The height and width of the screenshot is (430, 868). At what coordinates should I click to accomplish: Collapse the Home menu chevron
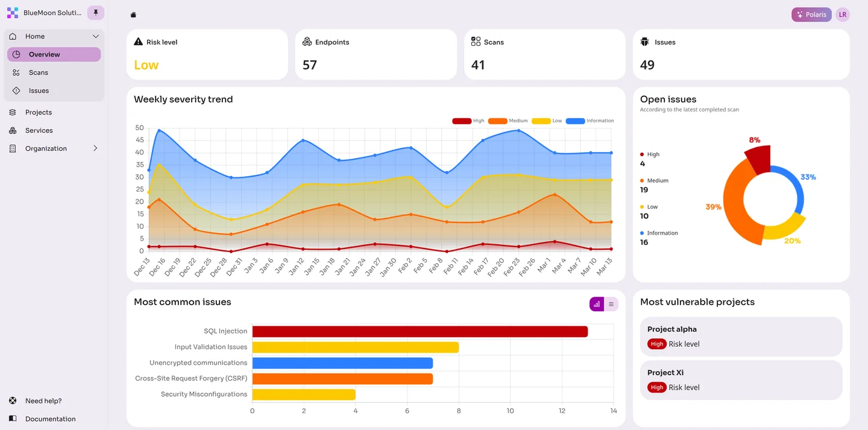[95, 37]
